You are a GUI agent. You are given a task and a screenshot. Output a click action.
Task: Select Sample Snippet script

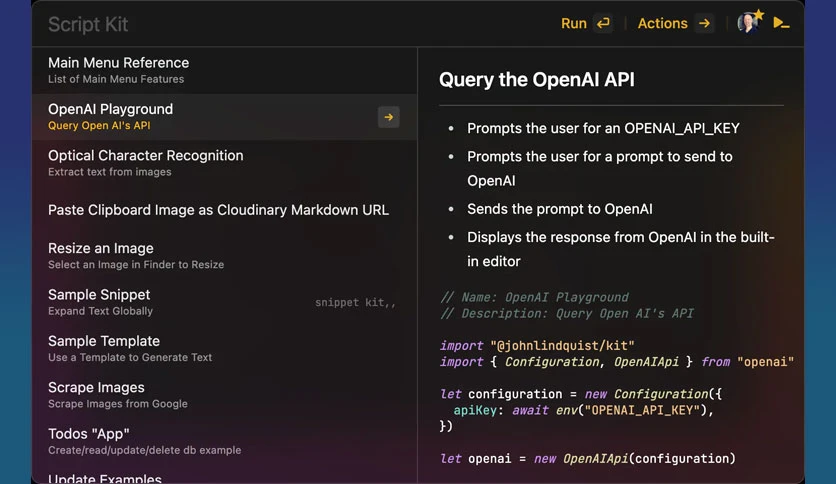click(x=224, y=302)
